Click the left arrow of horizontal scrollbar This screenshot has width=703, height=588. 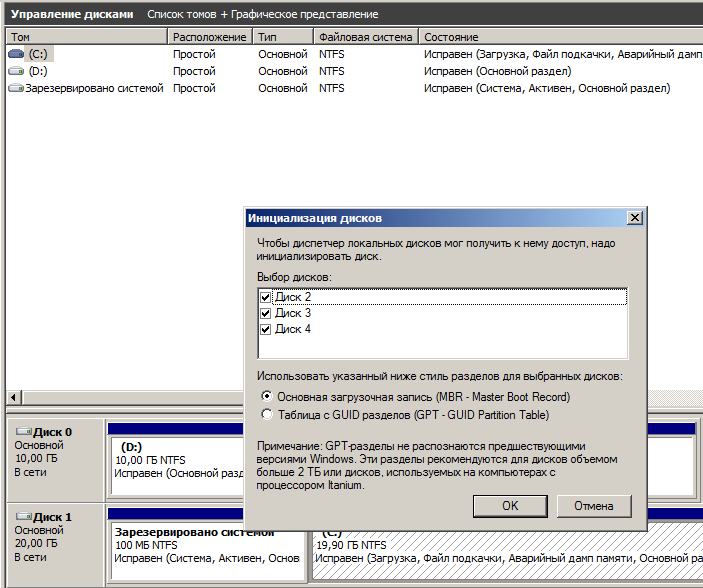point(13,398)
